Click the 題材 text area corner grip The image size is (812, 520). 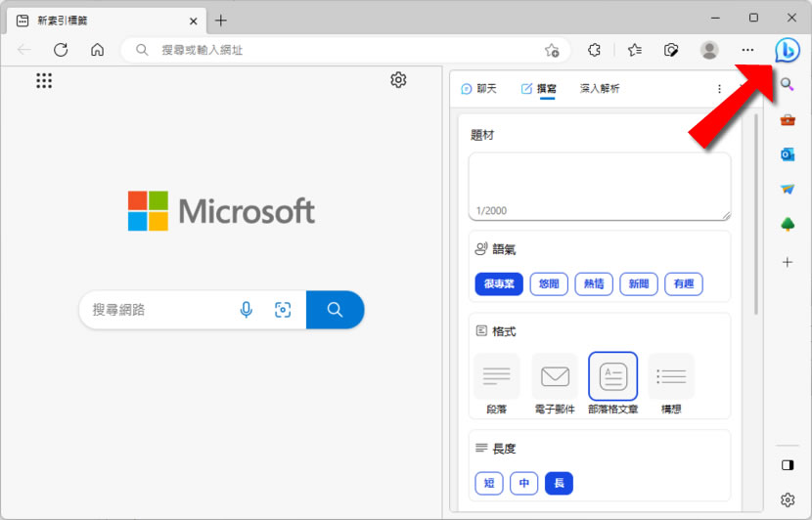(726, 216)
